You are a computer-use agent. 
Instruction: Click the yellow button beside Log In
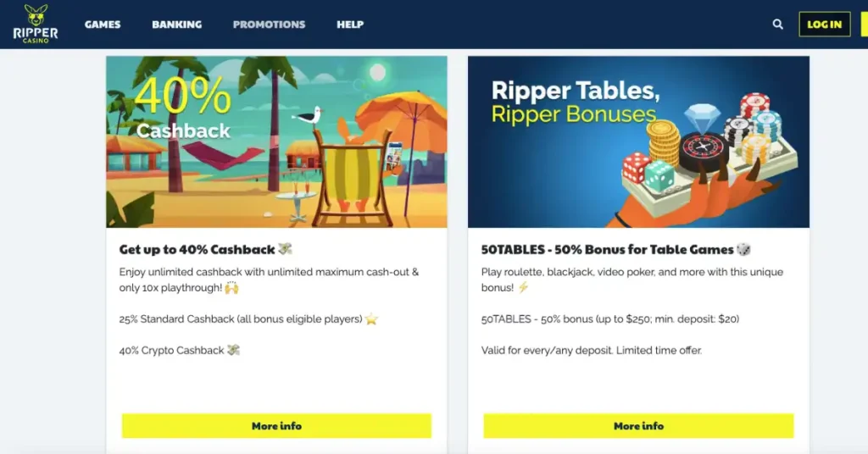tap(864, 25)
